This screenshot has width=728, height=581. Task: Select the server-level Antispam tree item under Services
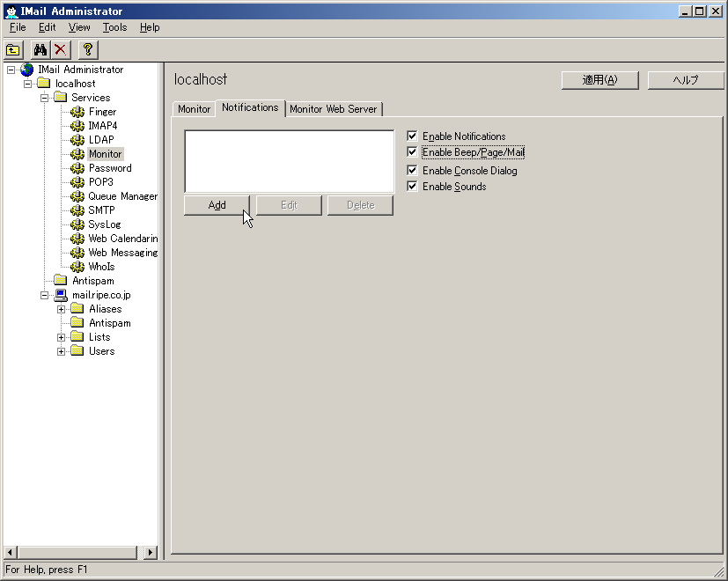coord(92,281)
